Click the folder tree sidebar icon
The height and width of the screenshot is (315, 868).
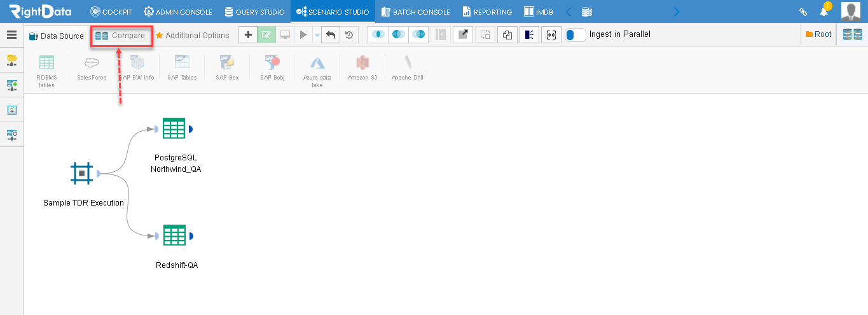[x=11, y=60]
